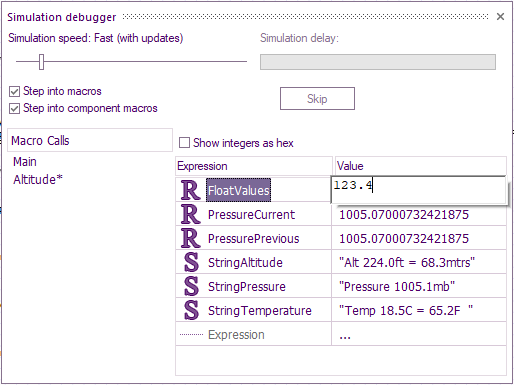Click the Simulation delay bar

(x=378, y=62)
